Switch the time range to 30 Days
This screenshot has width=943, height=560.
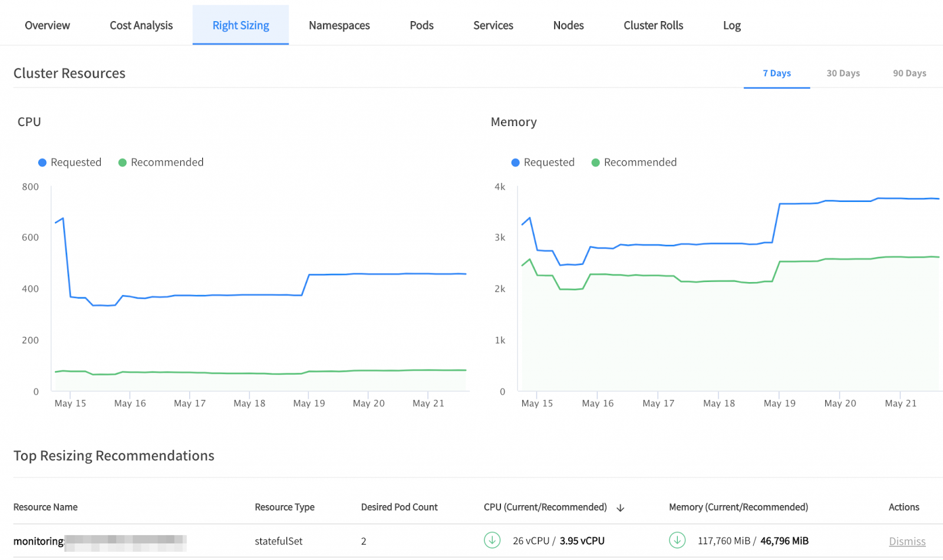tap(843, 74)
